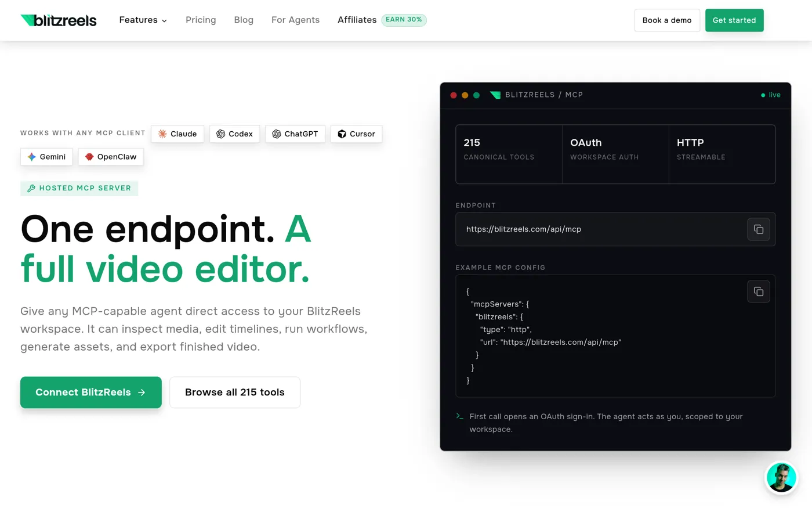The image size is (812, 508).
Task: Click the Codex logo icon
Action: [220, 134]
